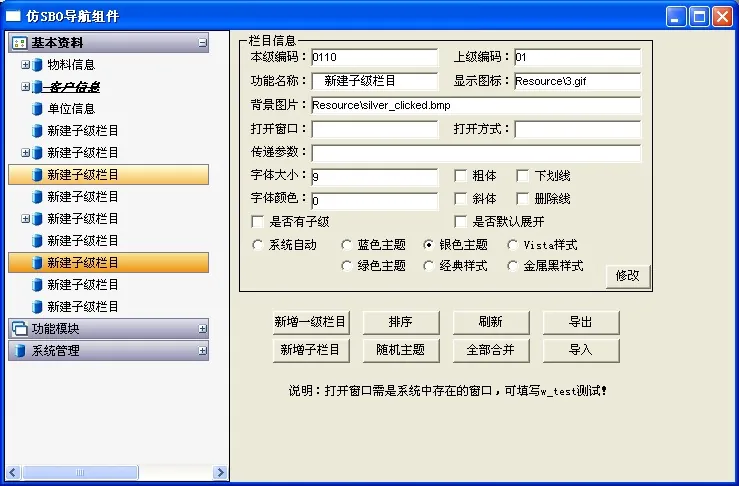Viewport: 739px width, 486px height.
Task: Click the 字体大小 field
Action: (x=375, y=177)
